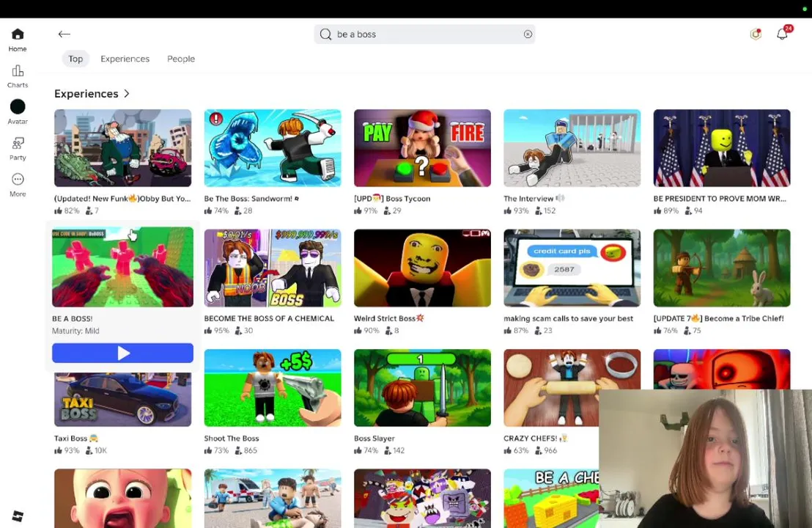Open the screaming baby face thumbnail

pos(122,499)
